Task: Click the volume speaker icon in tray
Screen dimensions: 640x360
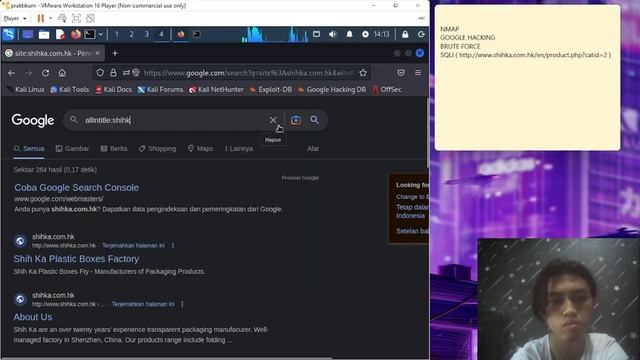Action: 333,34
